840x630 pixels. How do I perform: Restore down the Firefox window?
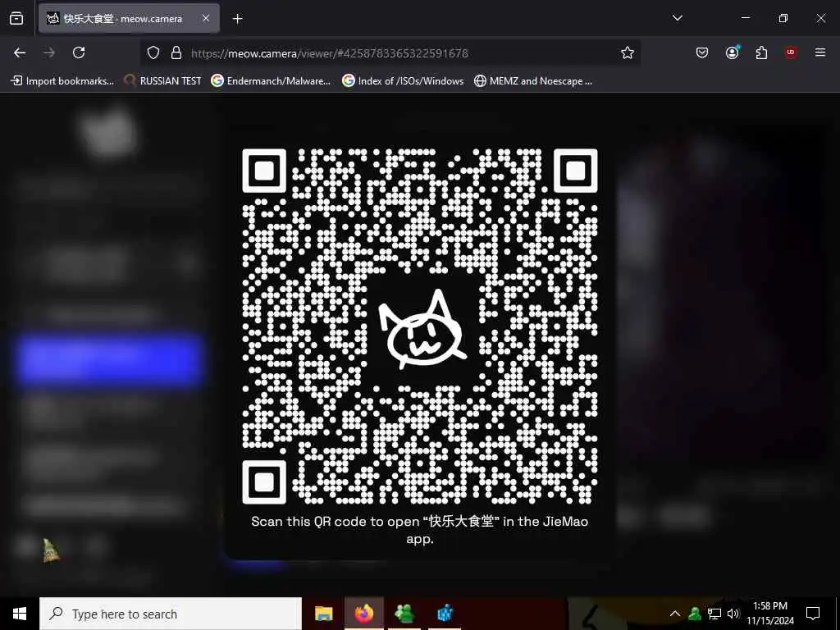[x=783, y=18]
